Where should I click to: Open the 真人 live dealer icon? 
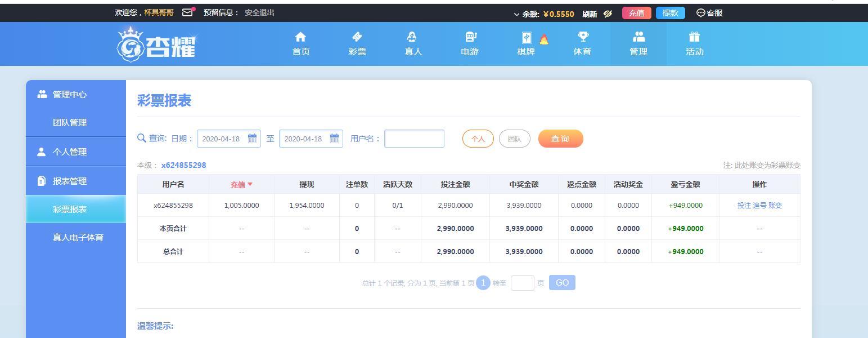point(412,37)
